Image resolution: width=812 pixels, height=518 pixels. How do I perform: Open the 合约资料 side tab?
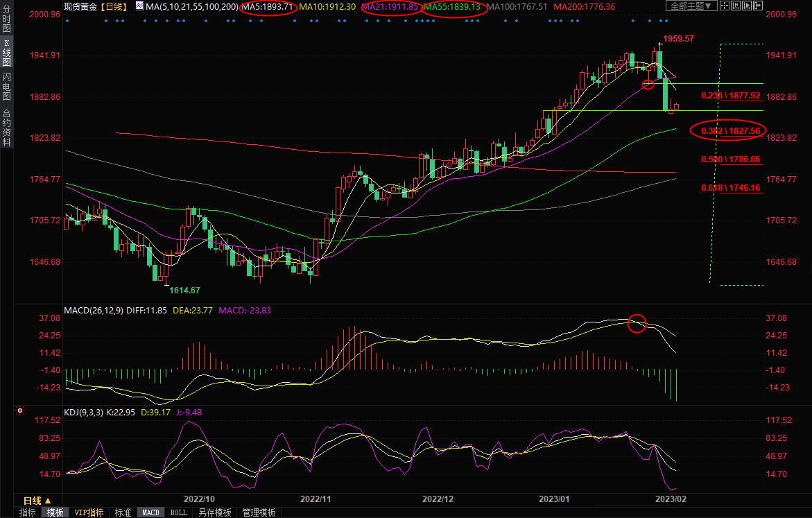6,128
